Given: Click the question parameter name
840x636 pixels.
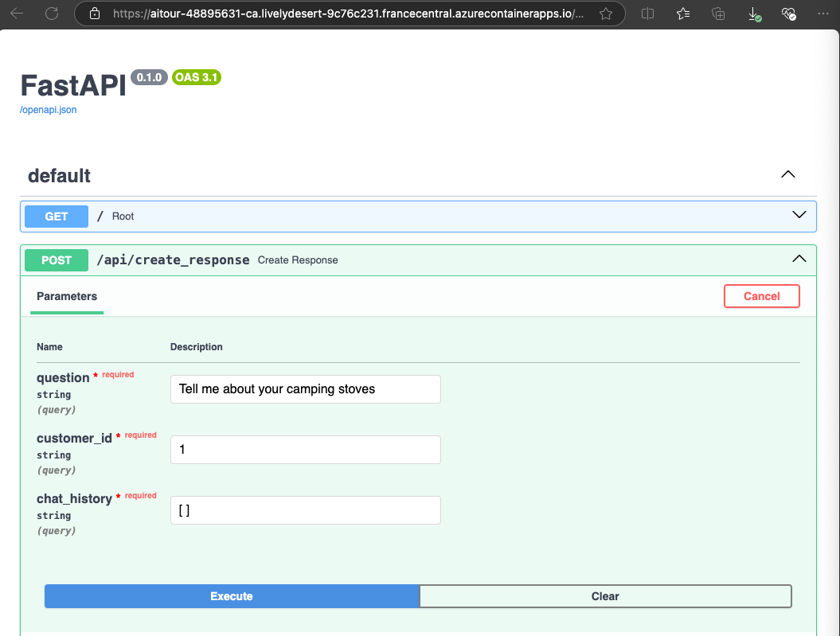Looking at the screenshot, I should (x=63, y=378).
